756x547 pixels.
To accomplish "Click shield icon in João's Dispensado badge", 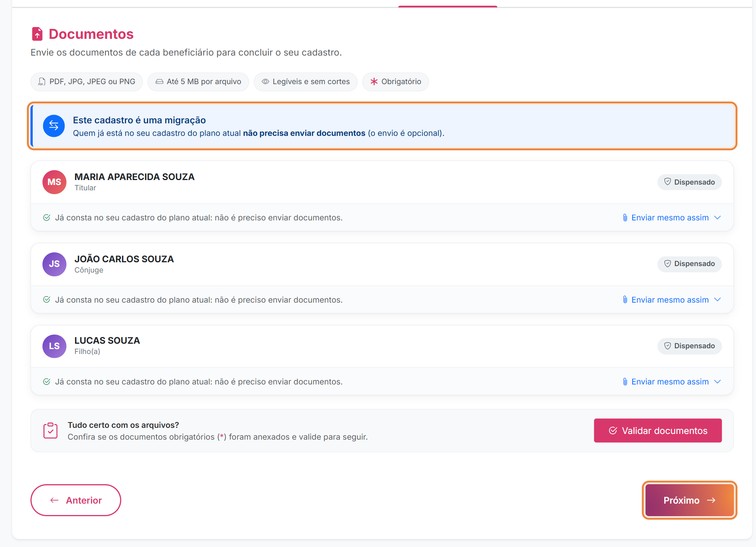I will coord(668,263).
